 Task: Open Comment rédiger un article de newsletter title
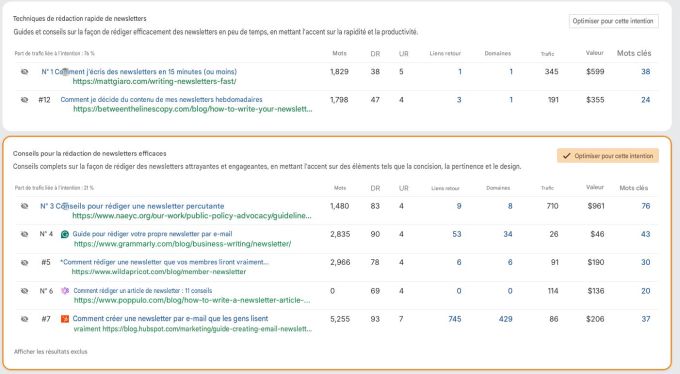tap(143, 291)
